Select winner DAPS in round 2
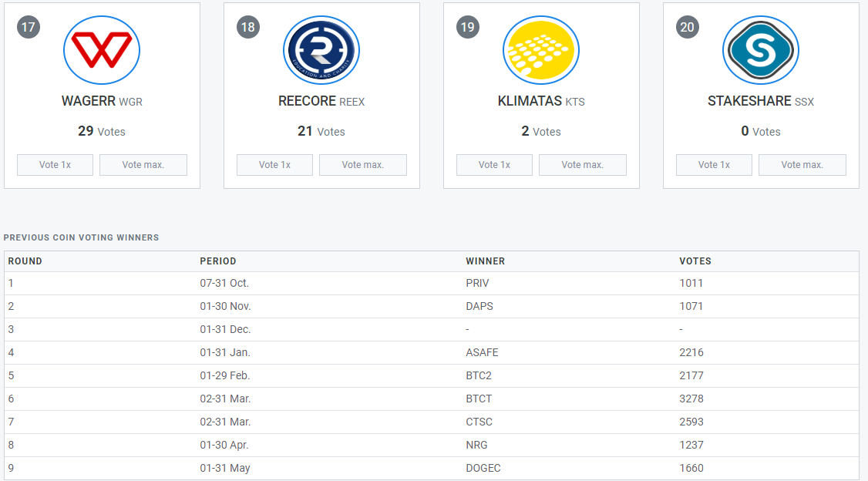The image size is (868, 481). point(479,307)
